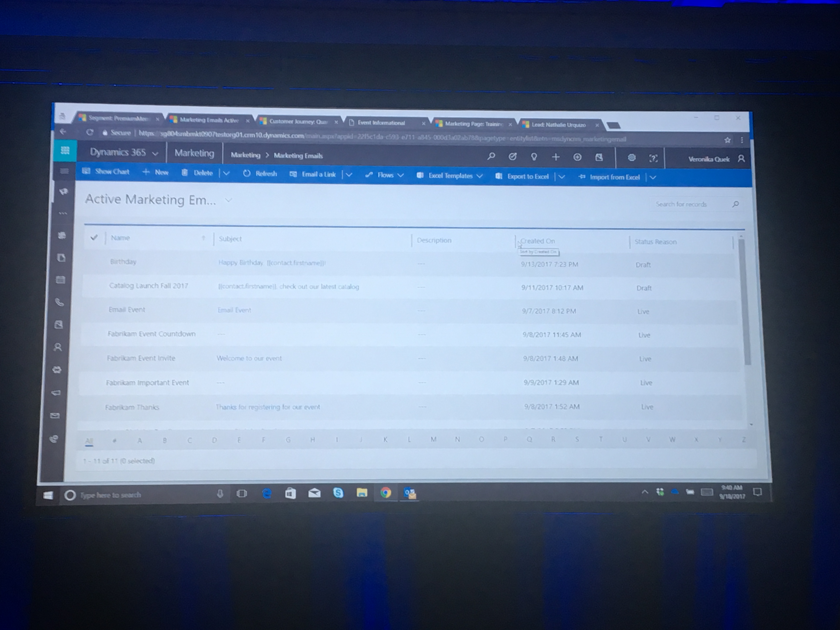Open the Dynamics 365 app launcher waffle

point(65,150)
